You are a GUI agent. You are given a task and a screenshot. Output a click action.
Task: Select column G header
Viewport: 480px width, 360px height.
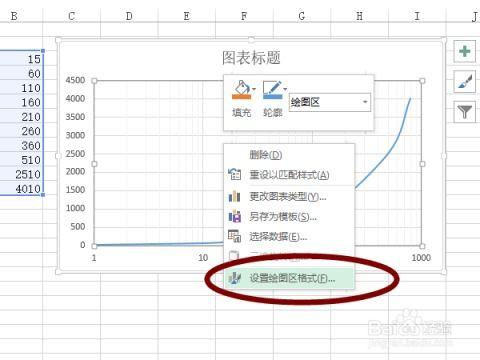[x=302, y=16]
